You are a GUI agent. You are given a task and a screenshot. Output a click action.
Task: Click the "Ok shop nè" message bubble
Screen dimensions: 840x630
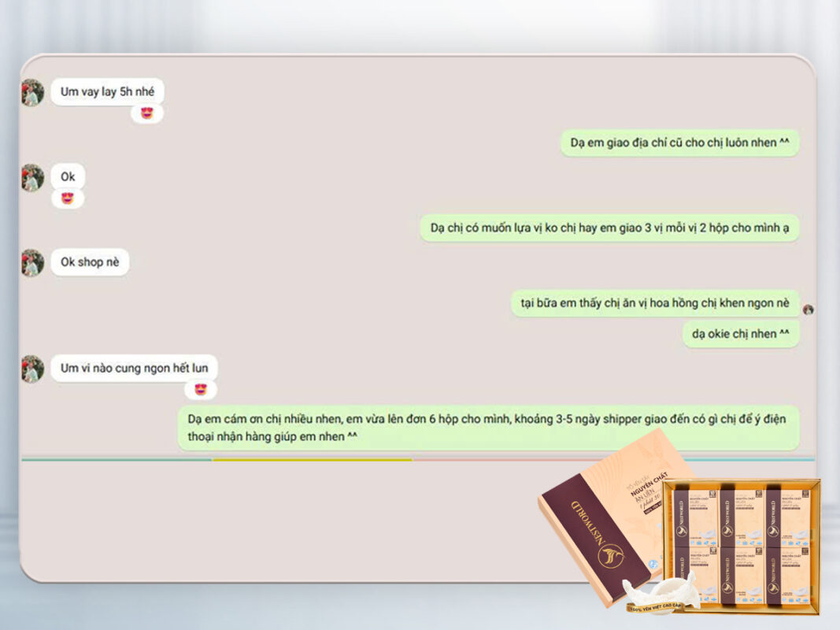tap(89, 262)
